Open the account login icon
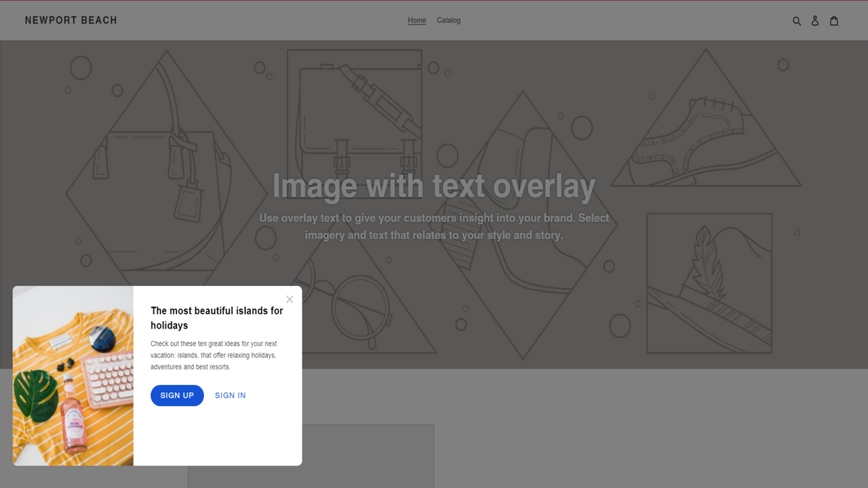The image size is (868, 488). point(815,21)
